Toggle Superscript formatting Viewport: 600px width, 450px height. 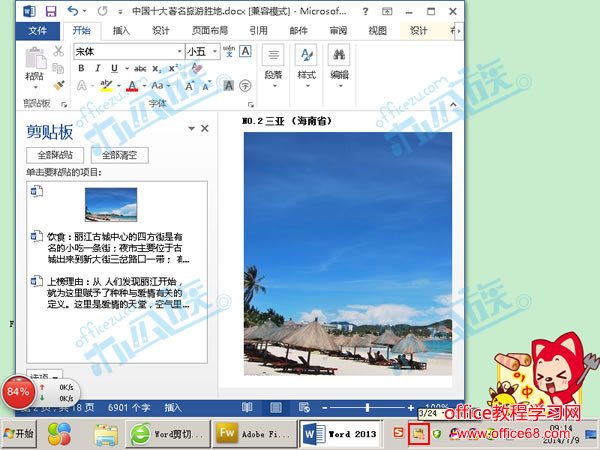(x=173, y=68)
